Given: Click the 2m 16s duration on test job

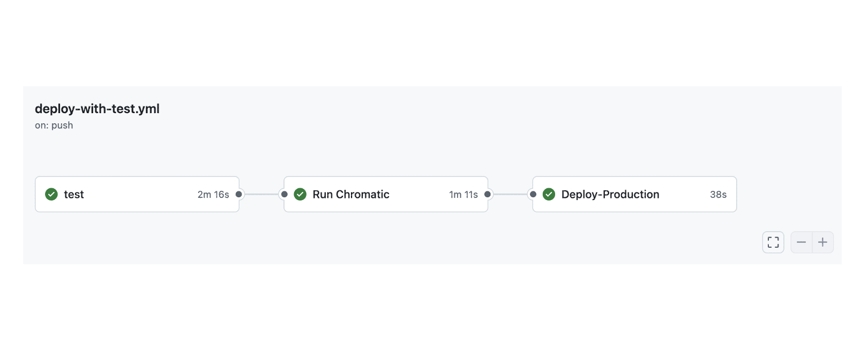Looking at the screenshot, I should click(x=213, y=194).
